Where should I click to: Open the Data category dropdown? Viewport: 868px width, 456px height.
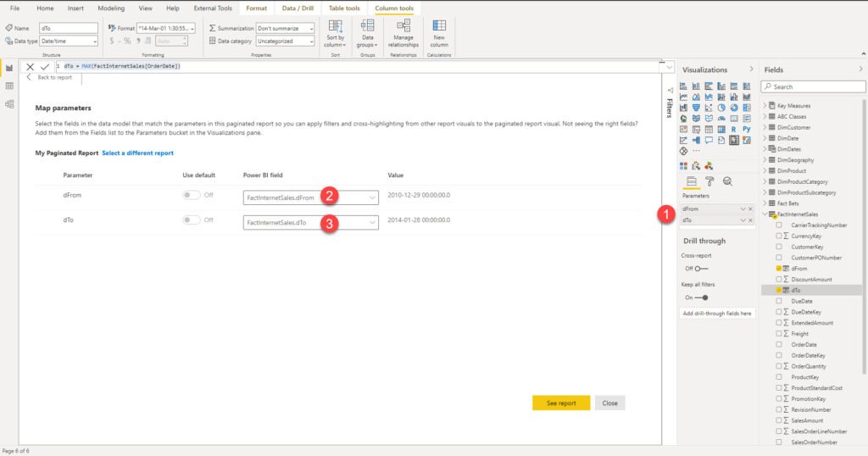pos(285,41)
